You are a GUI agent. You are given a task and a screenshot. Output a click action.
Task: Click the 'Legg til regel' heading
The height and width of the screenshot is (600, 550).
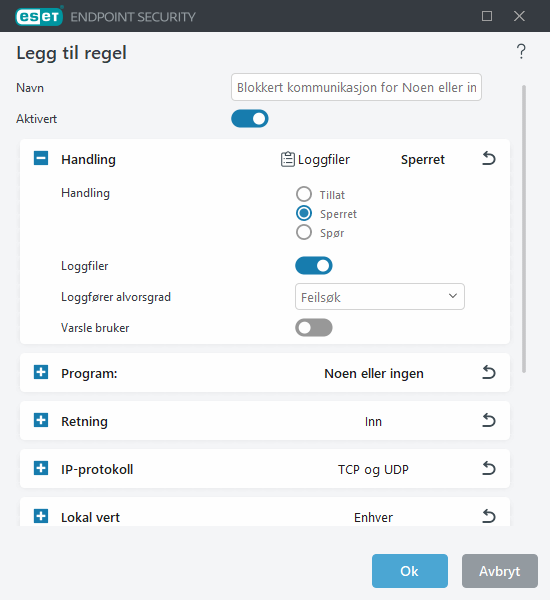point(72,53)
